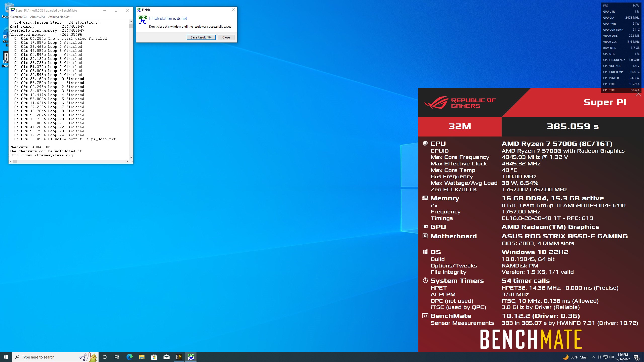
Task: Click the CPU chip icon in BenchMate panel
Action: (x=425, y=143)
